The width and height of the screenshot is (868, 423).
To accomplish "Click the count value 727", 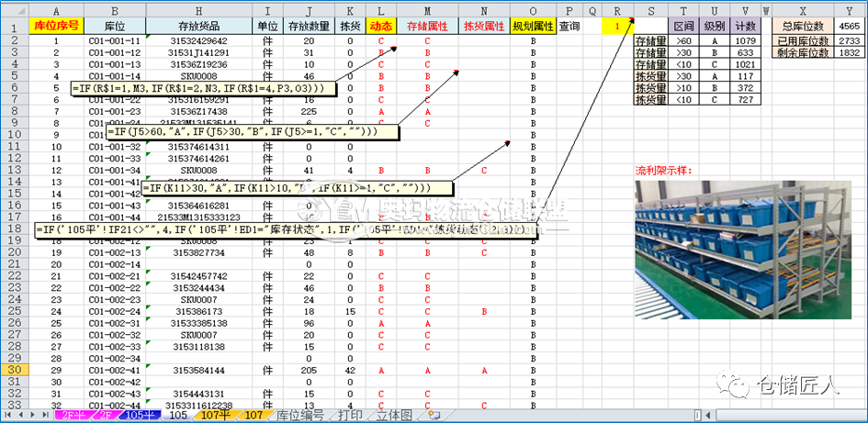I will coord(746,99).
